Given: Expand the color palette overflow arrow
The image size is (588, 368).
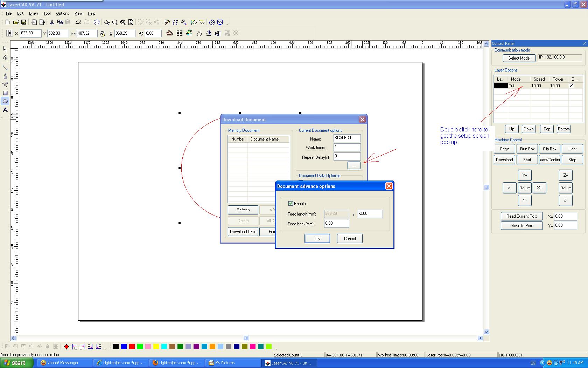Looking at the screenshot, I should [x=276, y=348].
